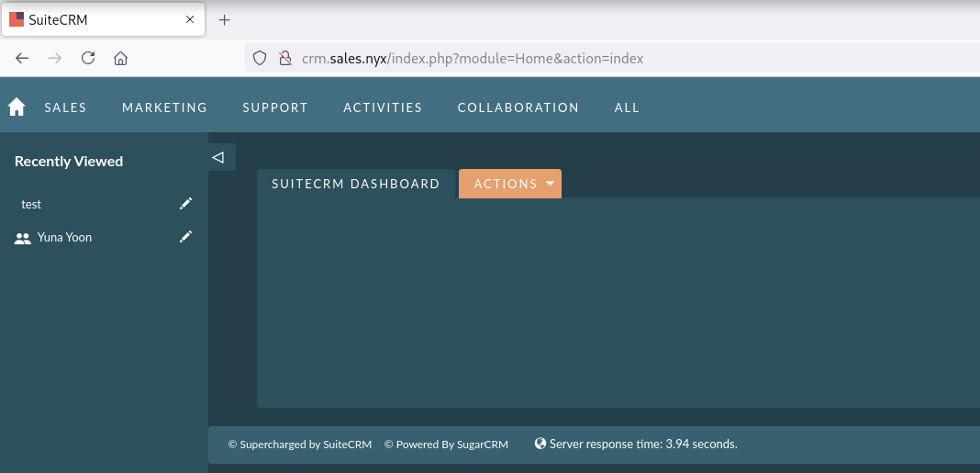The image size is (980, 473).
Task: Open the MARKETING navigation menu
Action: point(164,107)
